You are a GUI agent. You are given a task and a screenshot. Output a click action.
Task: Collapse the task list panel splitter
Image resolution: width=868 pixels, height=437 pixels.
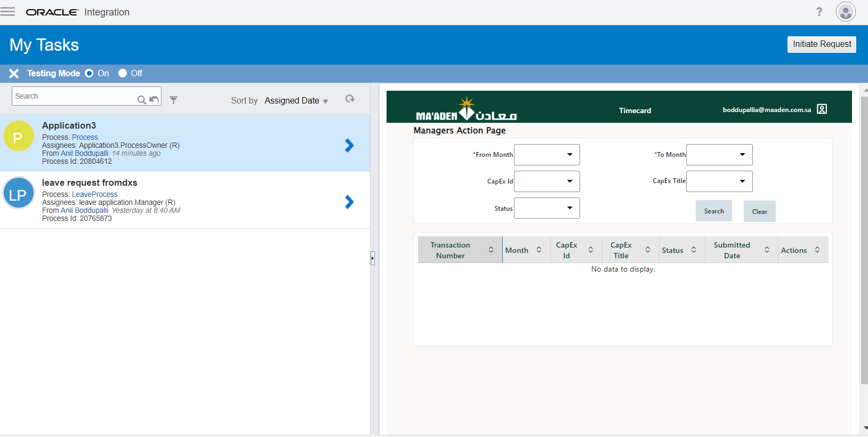tap(373, 258)
